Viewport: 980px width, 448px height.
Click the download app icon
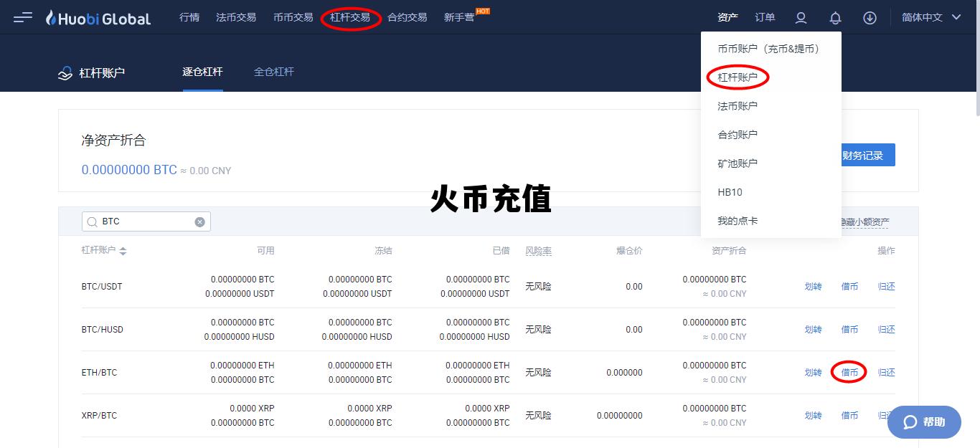(x=870, y=18)
